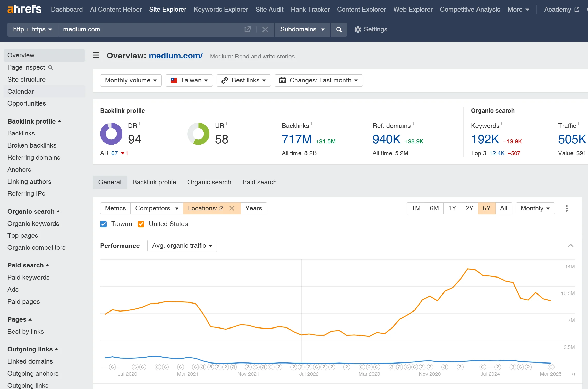The width and height of the screenshot is (588, 389).
Task: Click the search magnifier icon beside Subdomains
Action: (339, 29)
